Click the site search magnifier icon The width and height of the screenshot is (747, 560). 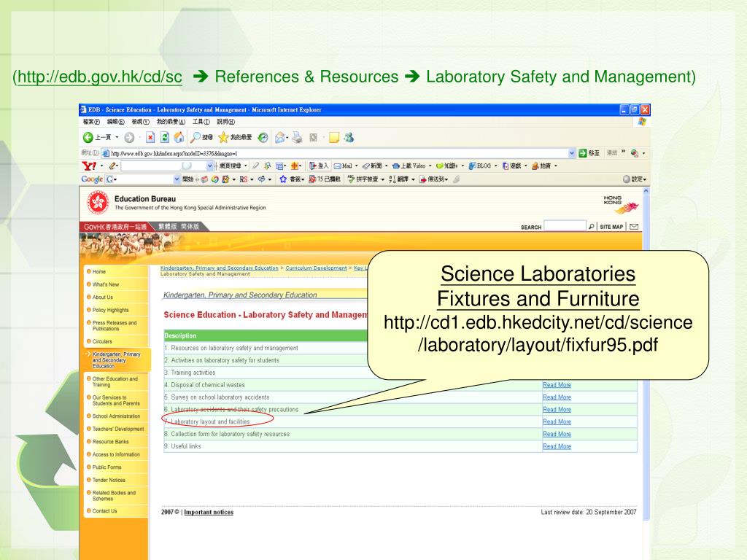pos(591,227)
